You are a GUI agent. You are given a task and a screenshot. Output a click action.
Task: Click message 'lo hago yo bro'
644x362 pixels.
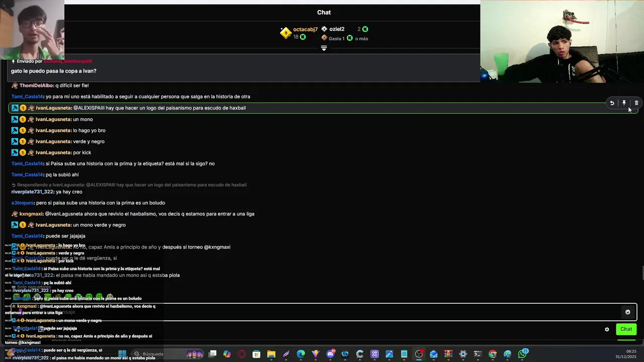[90, 130]
